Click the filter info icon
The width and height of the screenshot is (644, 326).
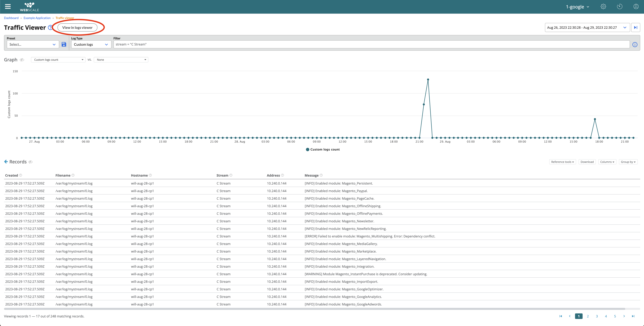tap(635, 45)
